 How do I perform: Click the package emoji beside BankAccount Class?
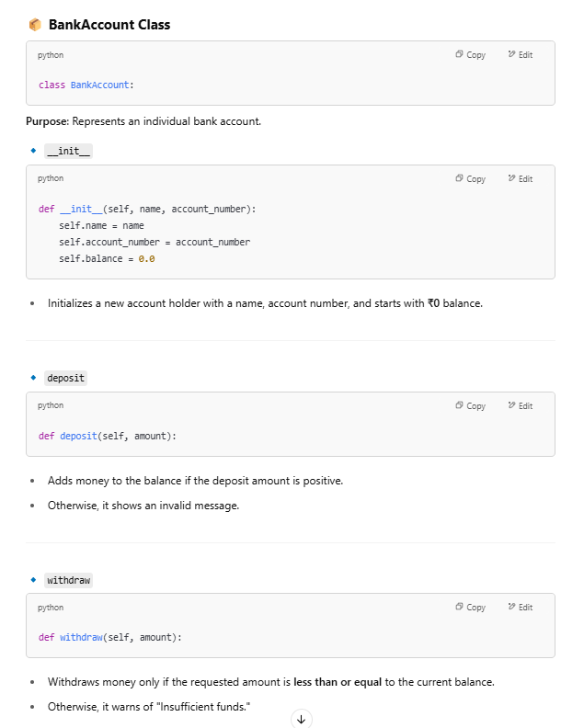[35, 25]
